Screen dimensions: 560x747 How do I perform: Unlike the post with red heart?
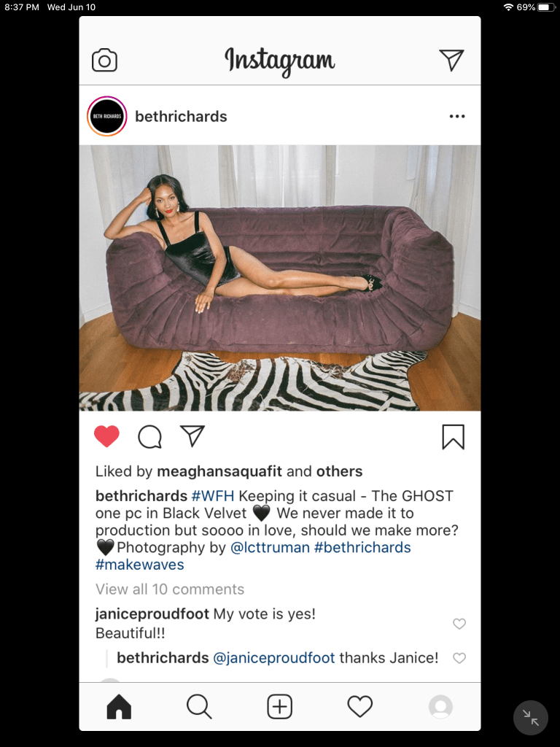(106, 436)
